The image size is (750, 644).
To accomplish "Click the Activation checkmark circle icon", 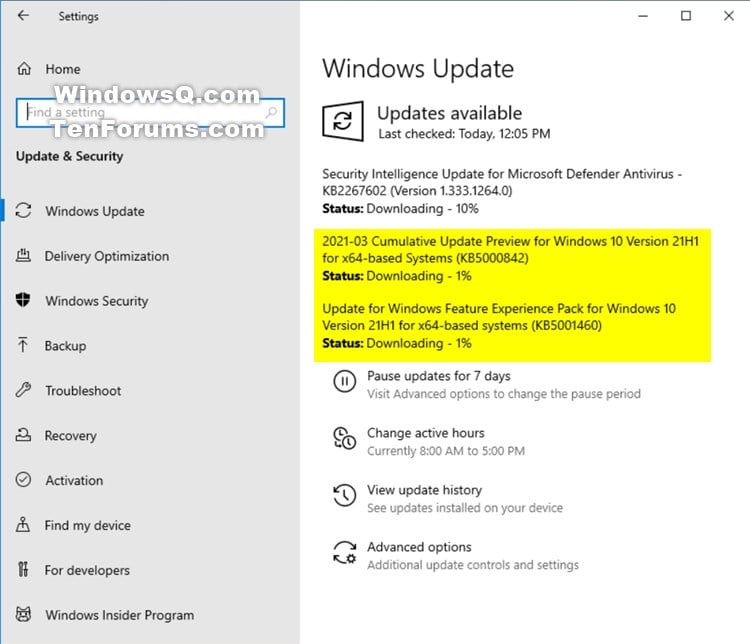I will [23, 479].
